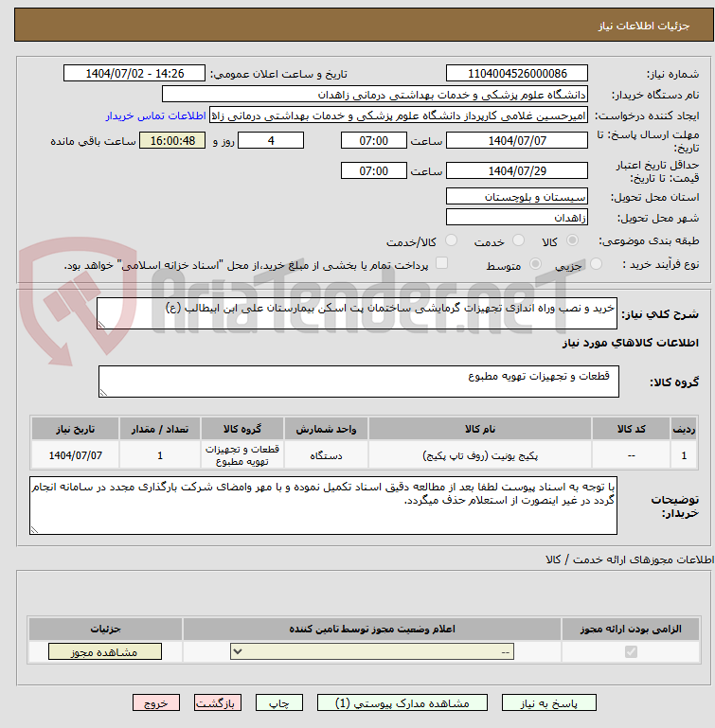Click the الزامی بودن ارائه مجوز header
Image resolution: width=715 pixels, height=728 pixels.
coord(631,629)
